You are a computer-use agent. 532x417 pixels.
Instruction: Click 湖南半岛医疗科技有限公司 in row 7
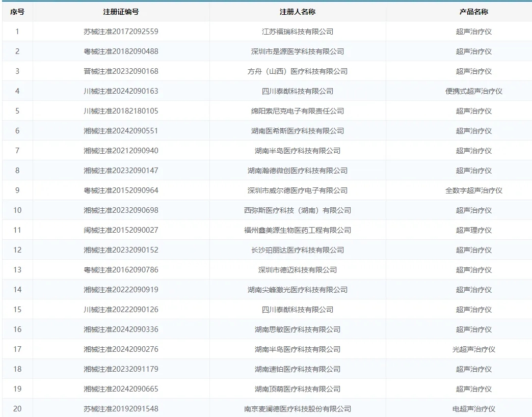[x=298, y=151]
